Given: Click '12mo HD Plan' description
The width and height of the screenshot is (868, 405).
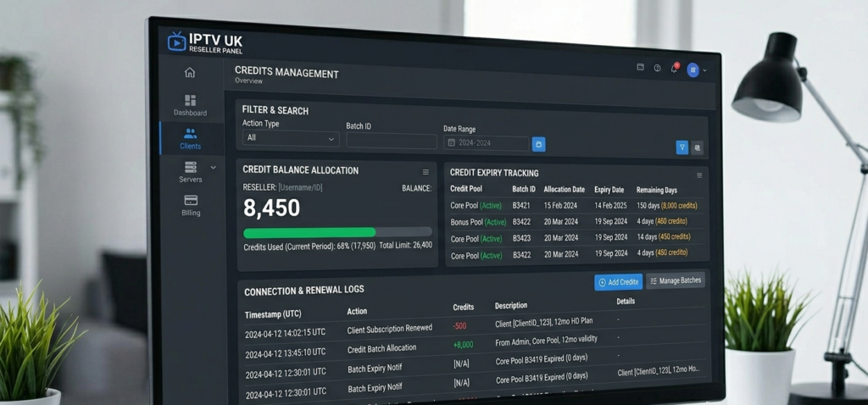Looking at the screenshot, I should coord(573,321).
